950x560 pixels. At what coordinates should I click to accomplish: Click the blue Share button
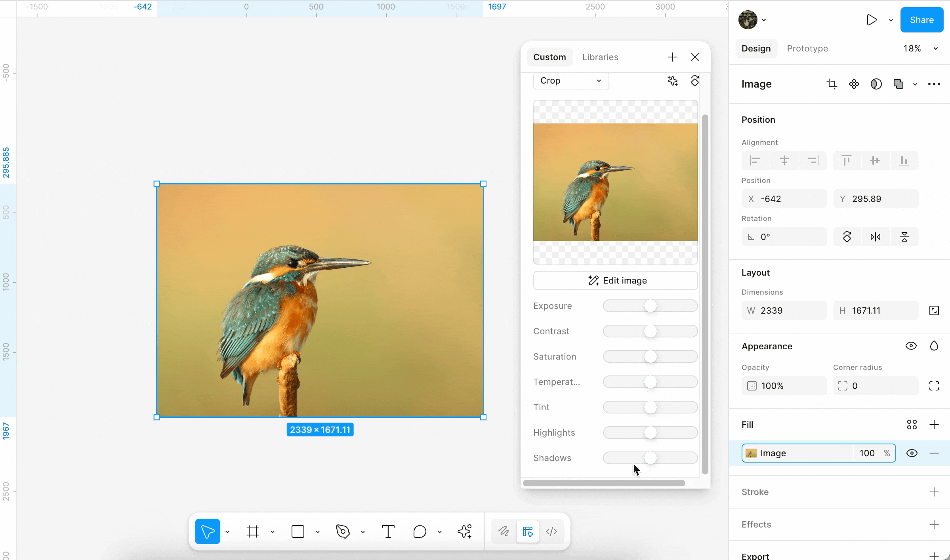[921, 20]
